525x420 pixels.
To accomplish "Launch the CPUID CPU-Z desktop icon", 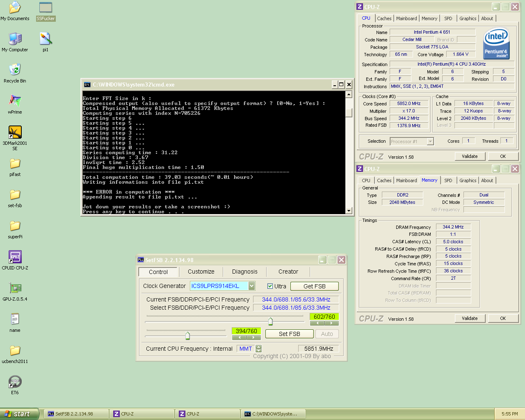I will point(15,260).
